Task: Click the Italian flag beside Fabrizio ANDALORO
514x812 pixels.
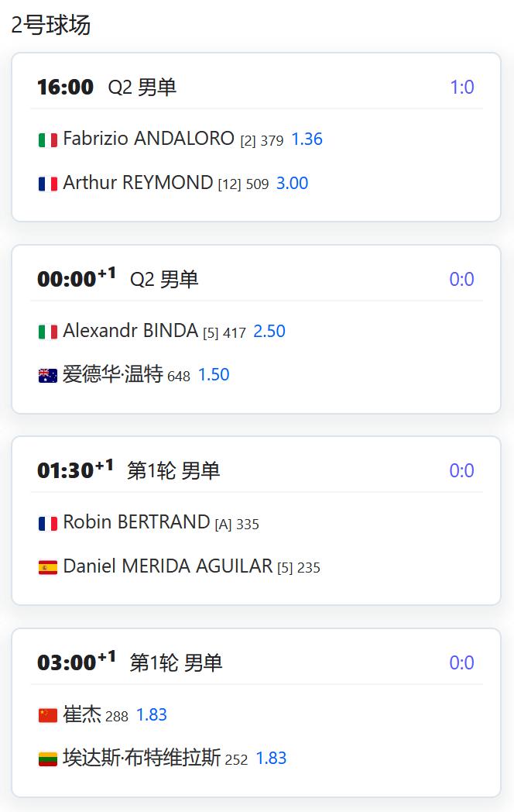Action: click(x=48, y=139)
